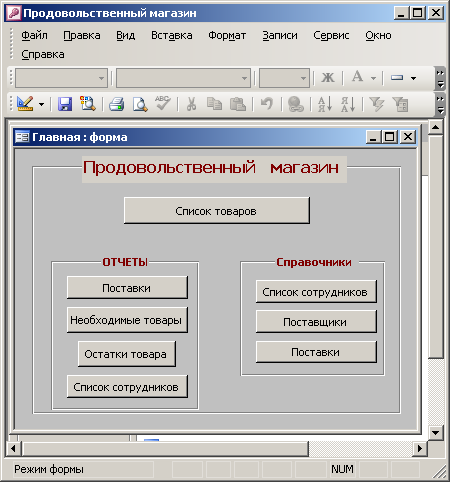Click the scissors cut icon
This screenshot has width=450, height=482.
[191, 104]
